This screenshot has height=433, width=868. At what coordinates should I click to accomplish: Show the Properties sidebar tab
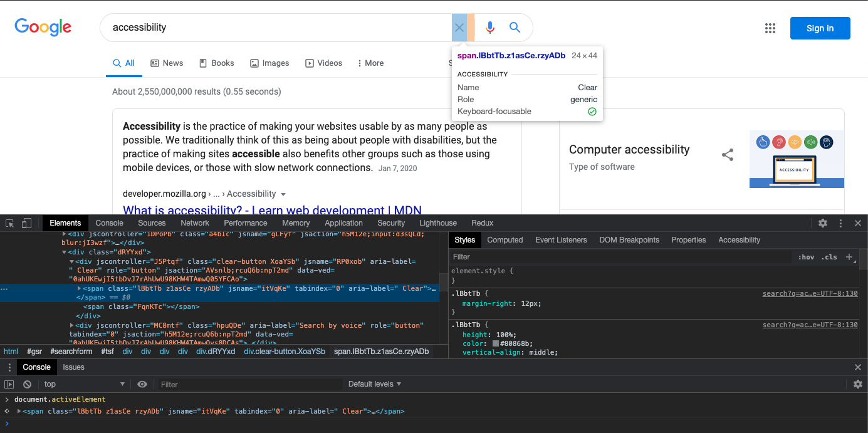coord(688,240)
